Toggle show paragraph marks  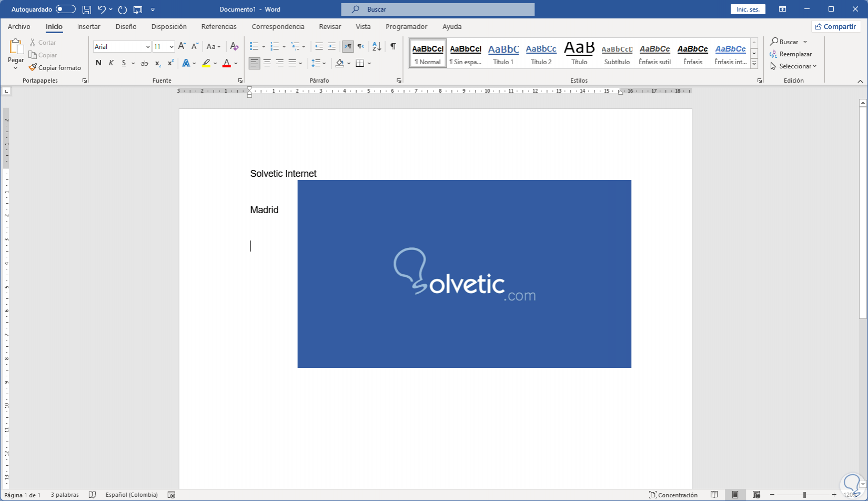(x=393, y=46)
